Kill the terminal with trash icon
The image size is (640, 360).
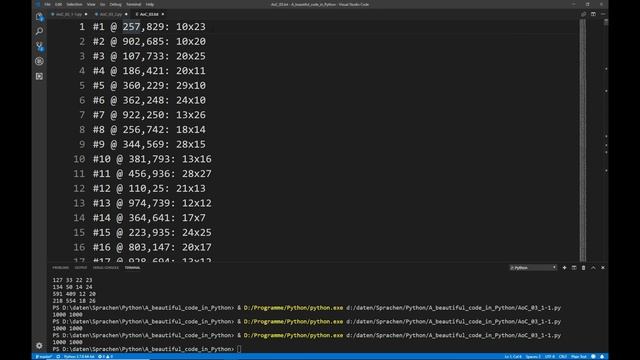click(x=583, y=267)
